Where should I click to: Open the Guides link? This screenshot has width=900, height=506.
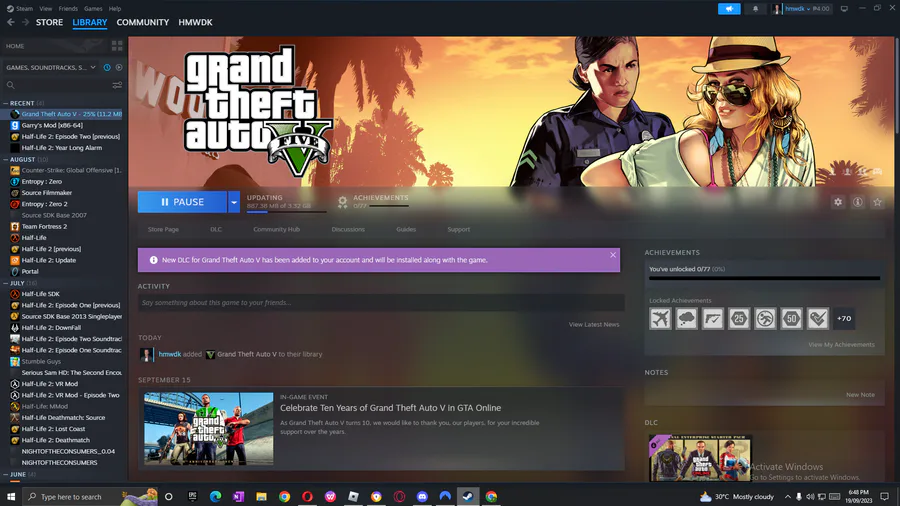point(406,229)
